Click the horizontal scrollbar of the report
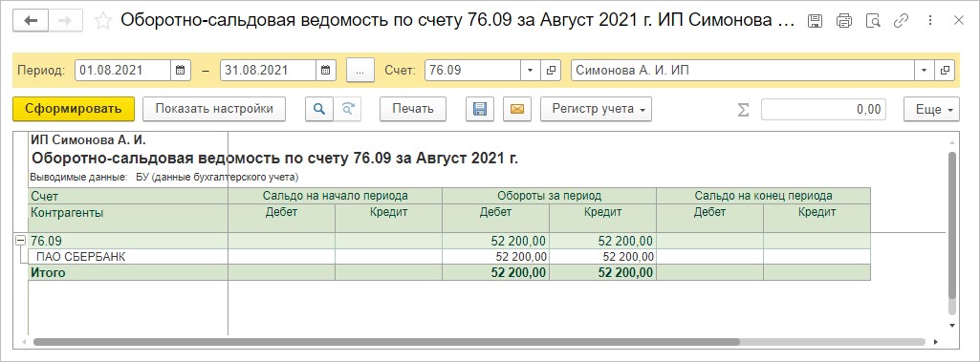The image size is (980, 362). click(x=386, y=342)
